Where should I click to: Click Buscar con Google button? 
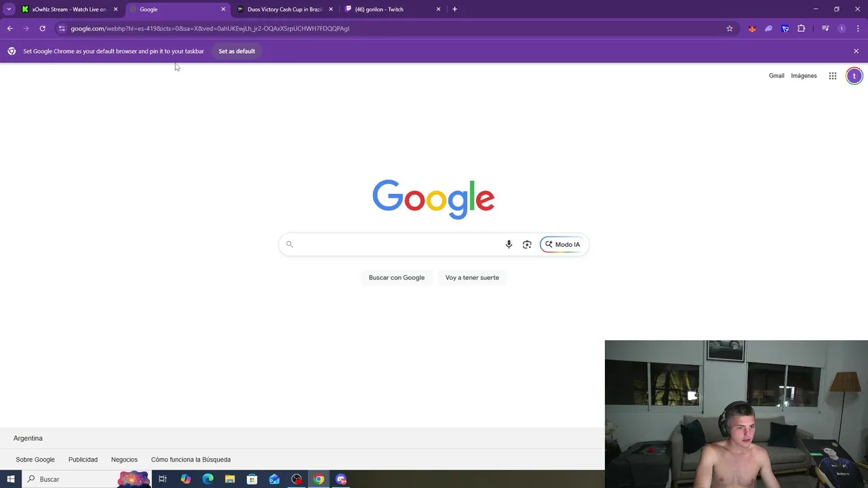[x=397, y=277]
